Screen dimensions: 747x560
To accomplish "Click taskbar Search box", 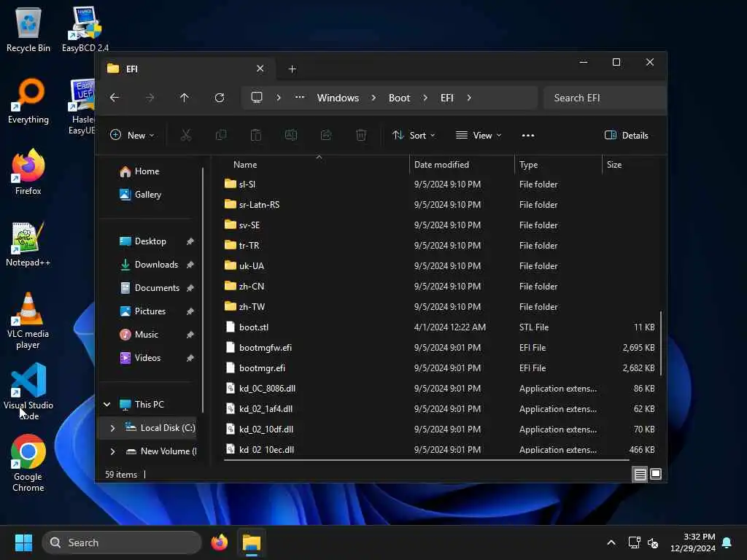I will 122,542.
